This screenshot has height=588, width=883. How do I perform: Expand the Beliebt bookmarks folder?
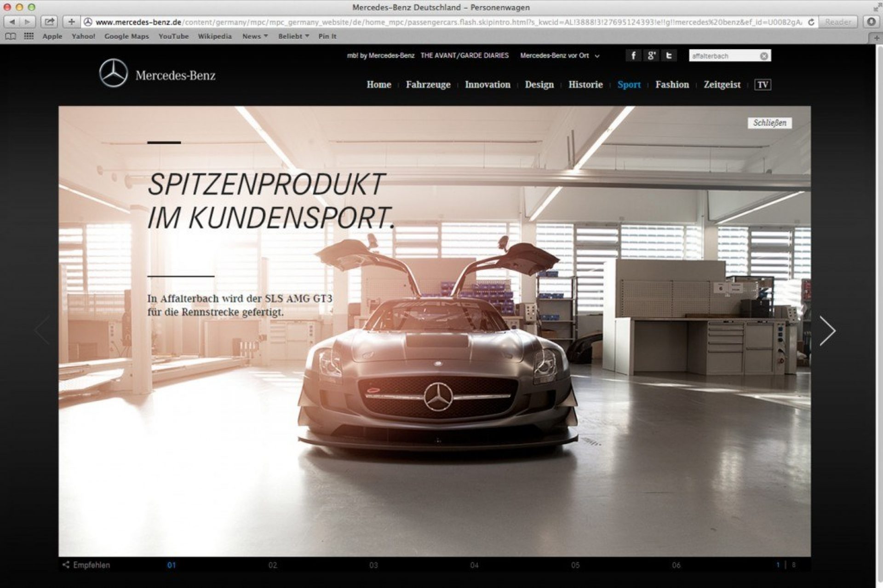(293, 36)
